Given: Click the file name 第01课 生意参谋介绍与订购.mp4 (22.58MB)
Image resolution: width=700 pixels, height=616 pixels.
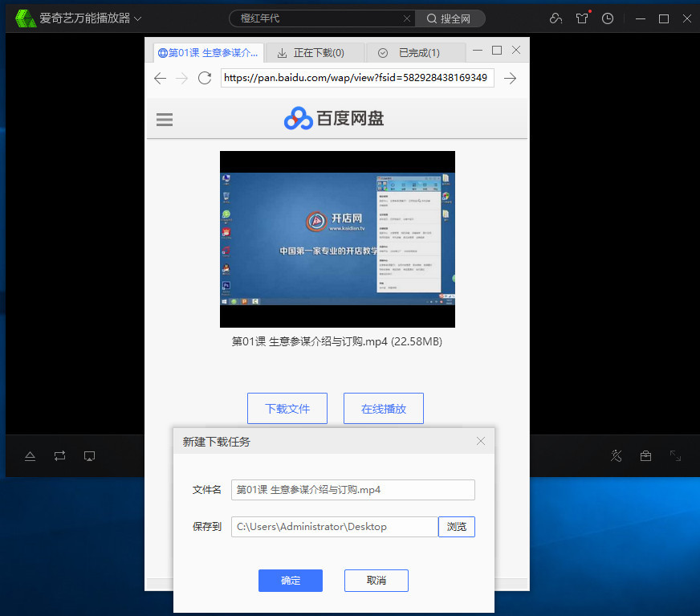Looking at the screenshot, I should point(337,341).
